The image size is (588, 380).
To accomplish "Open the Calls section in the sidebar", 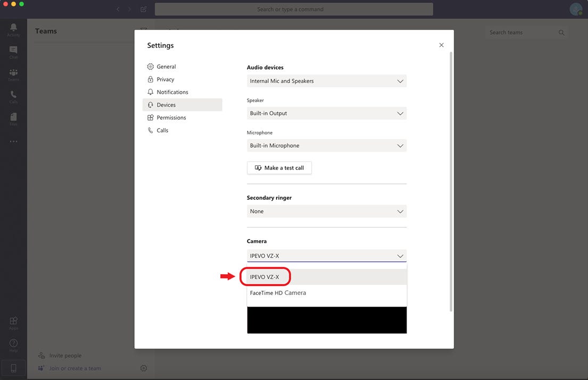I will tap(13, 96).
